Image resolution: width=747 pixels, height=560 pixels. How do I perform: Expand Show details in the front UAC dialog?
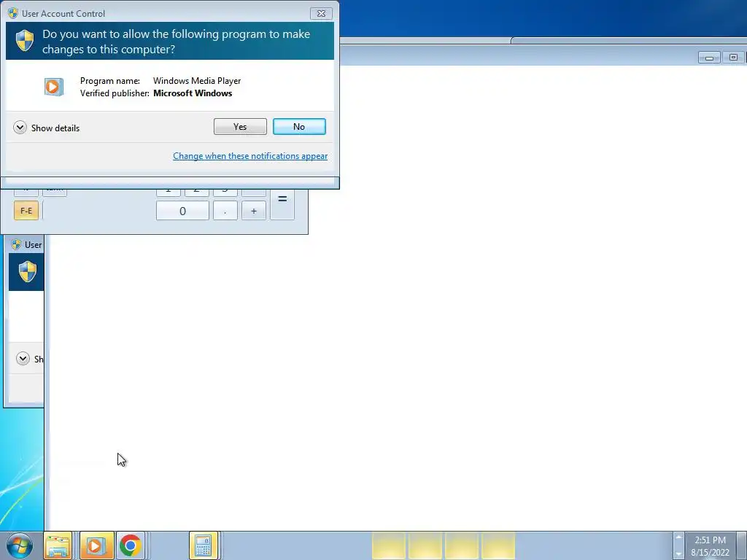pyautogui.click(x=46, y=128)
